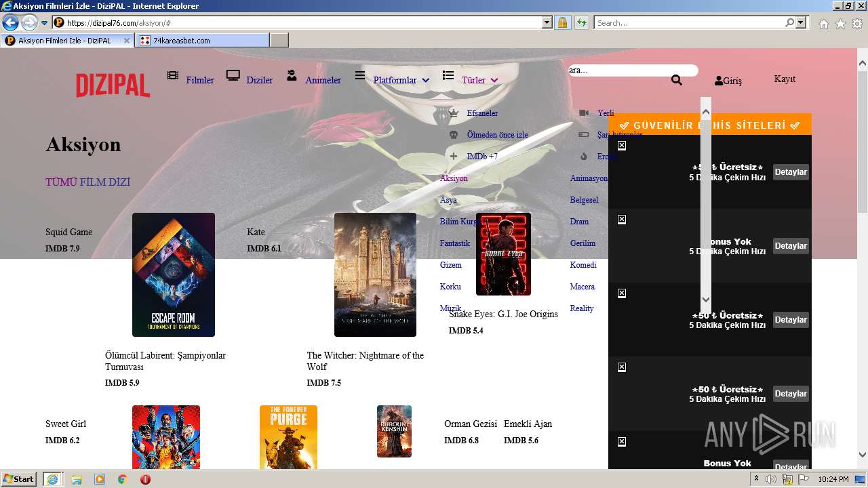Click the flame icon beside Erotik
Image resolution: width=868 pixels, height=488 pixels.
click(584, 157)
